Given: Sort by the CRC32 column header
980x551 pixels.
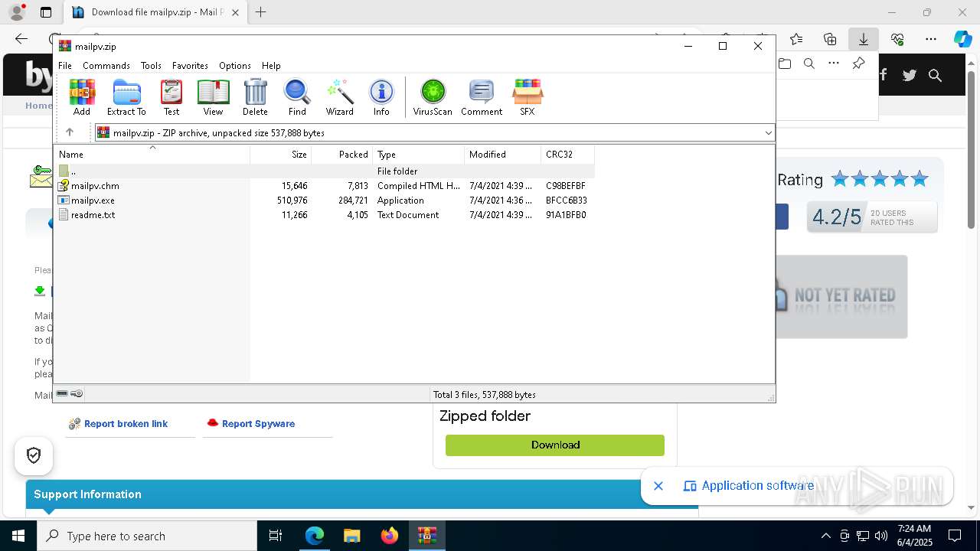Looking at the screenshot, I should tap(567, 154).
